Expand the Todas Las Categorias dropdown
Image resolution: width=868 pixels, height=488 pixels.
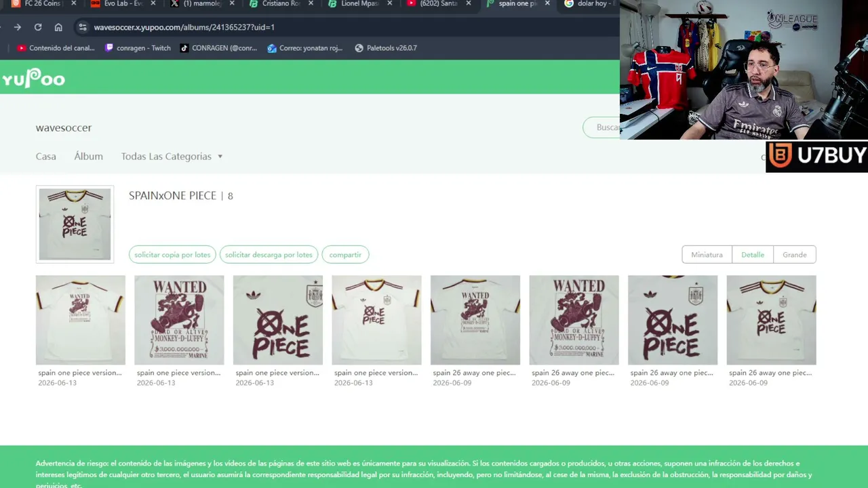[x=172, y=157]
